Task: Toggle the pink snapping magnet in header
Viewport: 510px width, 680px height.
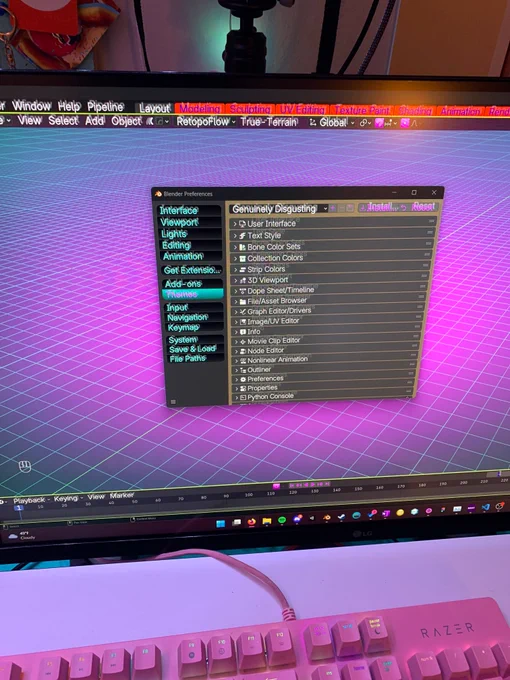Action: 379,123
